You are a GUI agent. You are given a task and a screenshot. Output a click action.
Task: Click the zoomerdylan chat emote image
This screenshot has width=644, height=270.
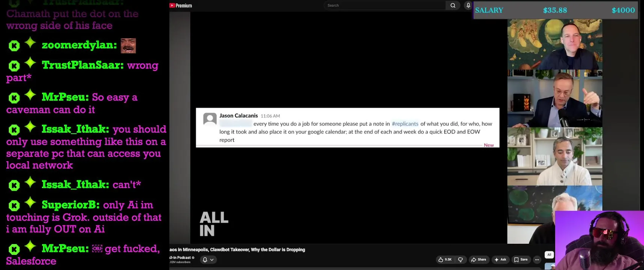point(128,46)
